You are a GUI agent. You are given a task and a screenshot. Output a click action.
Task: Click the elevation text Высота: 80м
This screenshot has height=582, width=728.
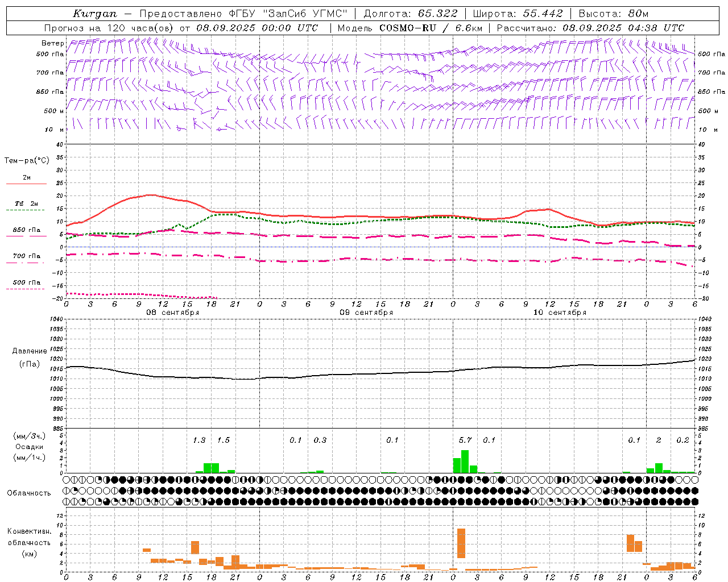613,14
